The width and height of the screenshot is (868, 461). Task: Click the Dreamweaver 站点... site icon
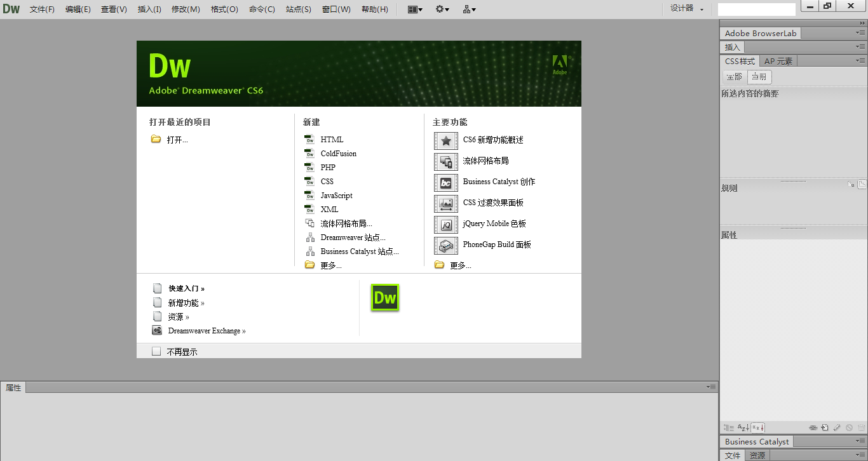[310, 237]
